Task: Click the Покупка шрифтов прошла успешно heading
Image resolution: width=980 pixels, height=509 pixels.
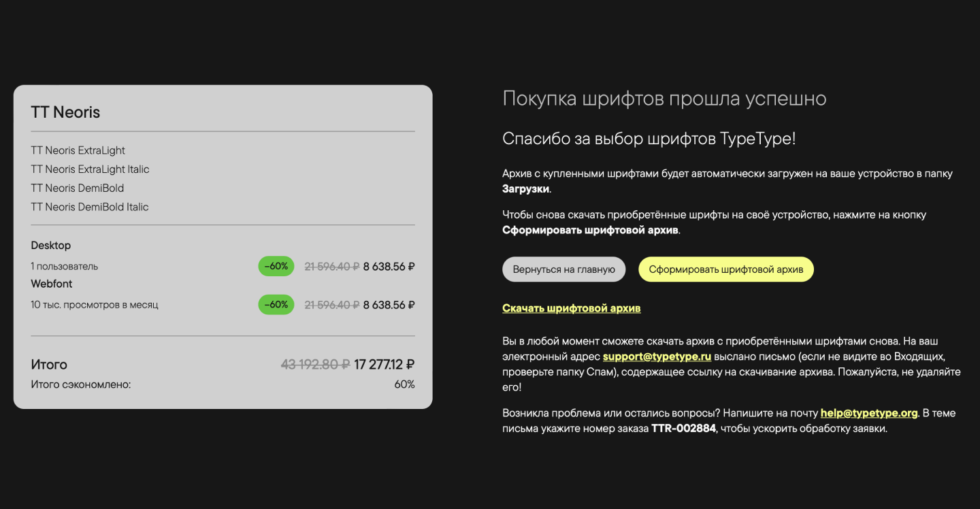Action: pyautogui.click(x=664, y=99)
